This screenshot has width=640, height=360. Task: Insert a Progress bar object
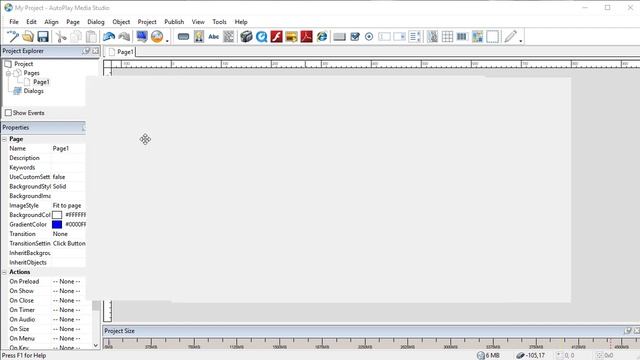[462, 37]
